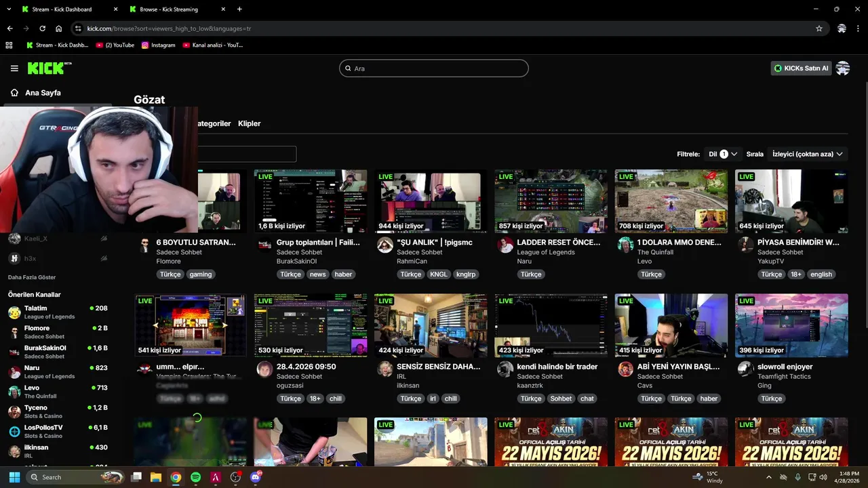Viewport: 868px width, 488px height.
Task: Click the Naru stream card avatar
Action: [x=505, y=245]
